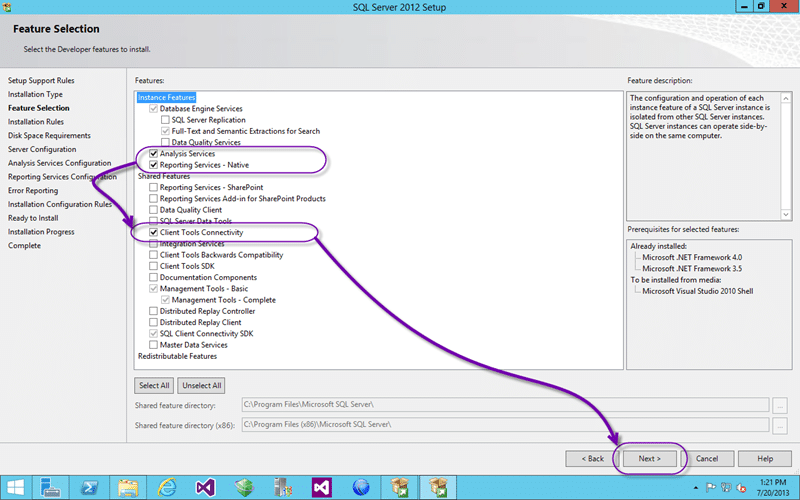Screen dimensions: 800x500
Task: Click Next to continue setup
Action: 649,459
